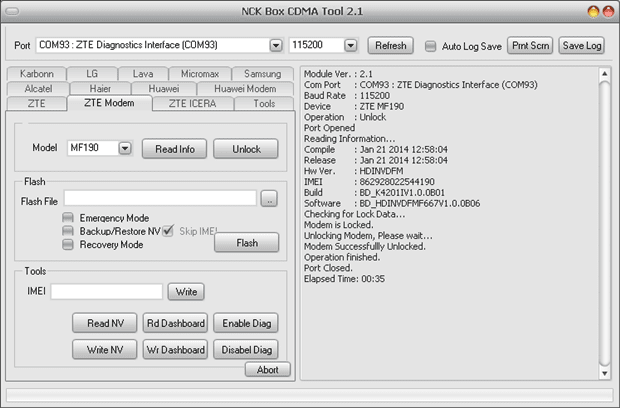Select the Micromax tab
Image resolution: width=620 pixels, height=408 pixels.
(x=200, y=74)
